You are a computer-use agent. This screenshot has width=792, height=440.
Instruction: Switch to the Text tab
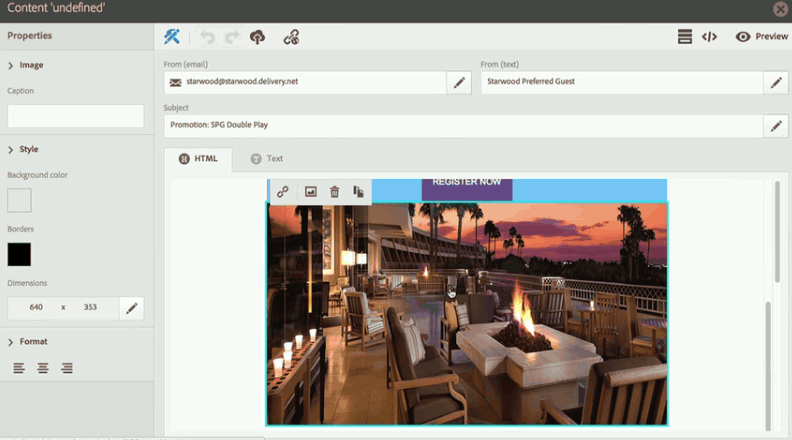pos(267,159)
